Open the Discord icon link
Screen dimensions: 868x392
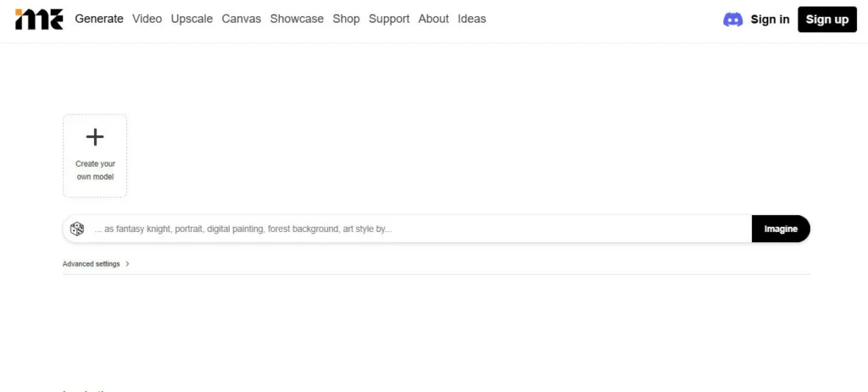click(732, 20)
